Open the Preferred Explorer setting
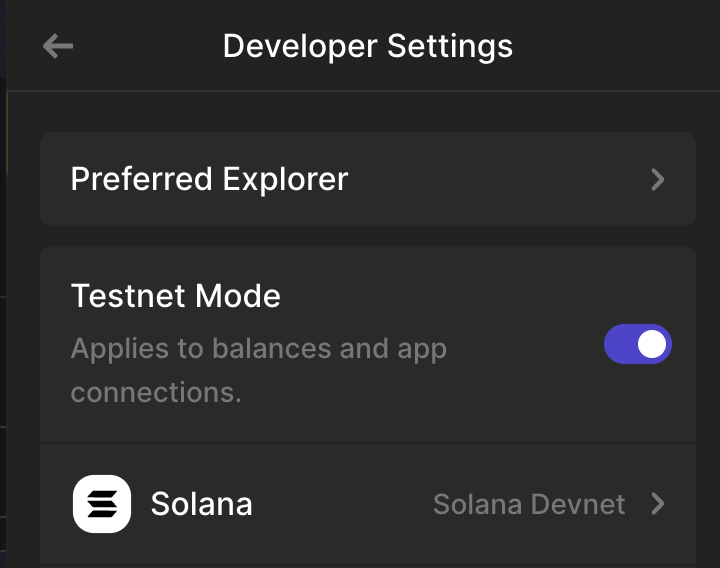The image size is (720, 568). [368, 179]
